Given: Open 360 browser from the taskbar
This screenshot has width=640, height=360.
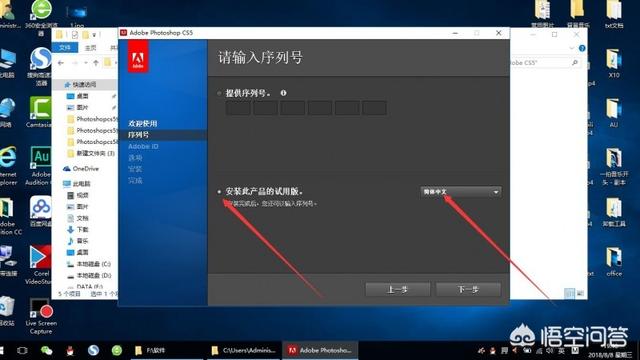Looking at the screenshot, I should point(117,350).
